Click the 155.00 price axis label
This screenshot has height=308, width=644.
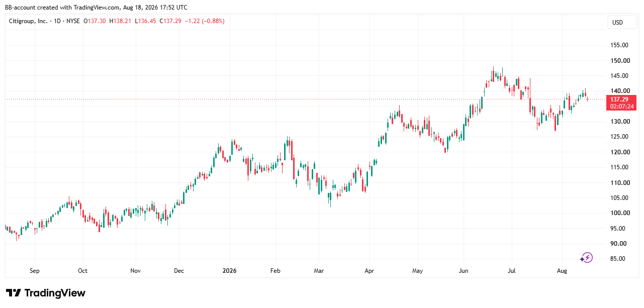620,45
